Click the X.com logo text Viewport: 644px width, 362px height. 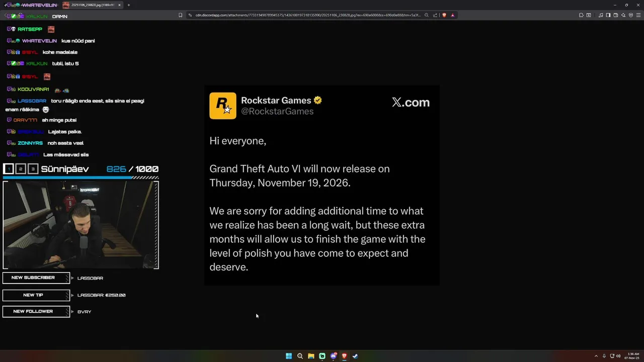tap(411, 103)
